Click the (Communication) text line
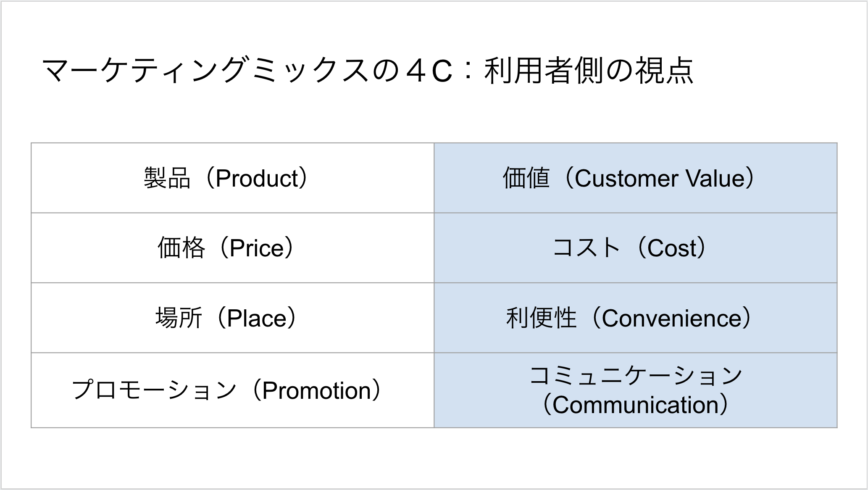Screen dimensions: 868x490 point(636,405)
